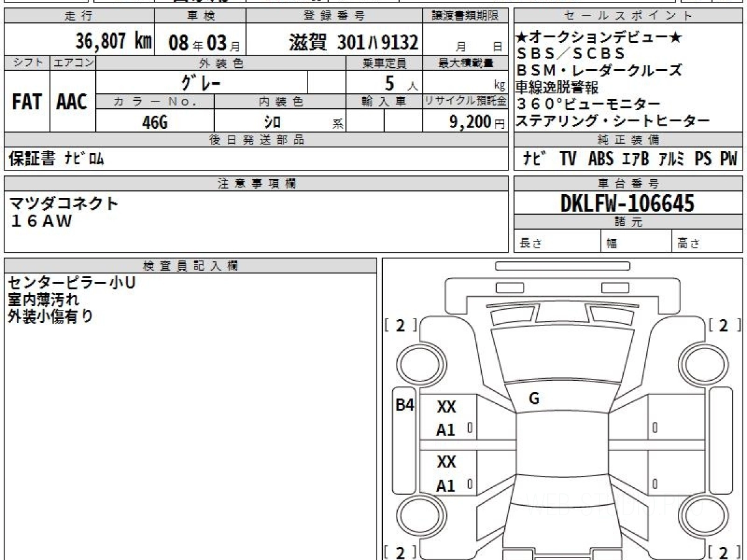Click the TV equipment label
747x560 pixels.
pos(568,159)
